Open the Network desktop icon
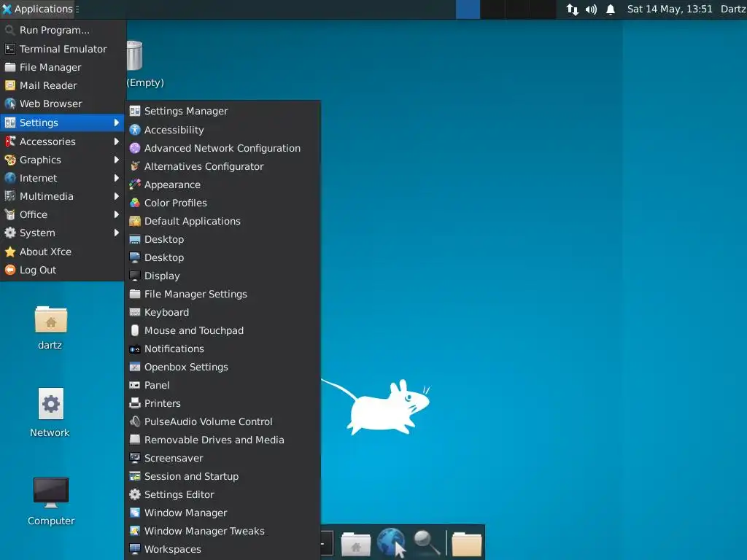747x560 pixels. [50, 404]
